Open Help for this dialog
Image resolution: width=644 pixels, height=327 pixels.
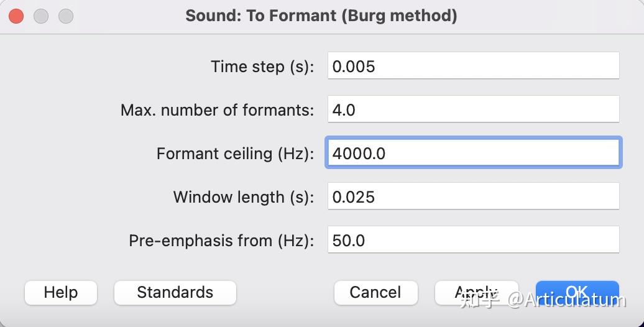click(61, 292)
